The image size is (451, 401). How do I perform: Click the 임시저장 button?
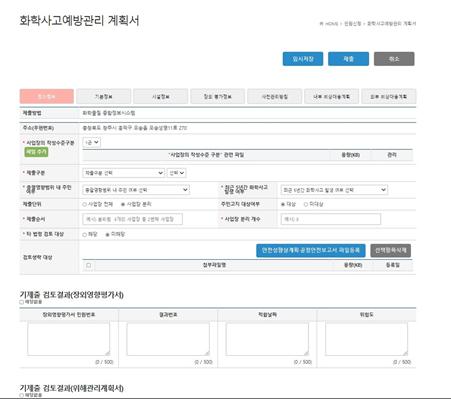click(303, 59)
